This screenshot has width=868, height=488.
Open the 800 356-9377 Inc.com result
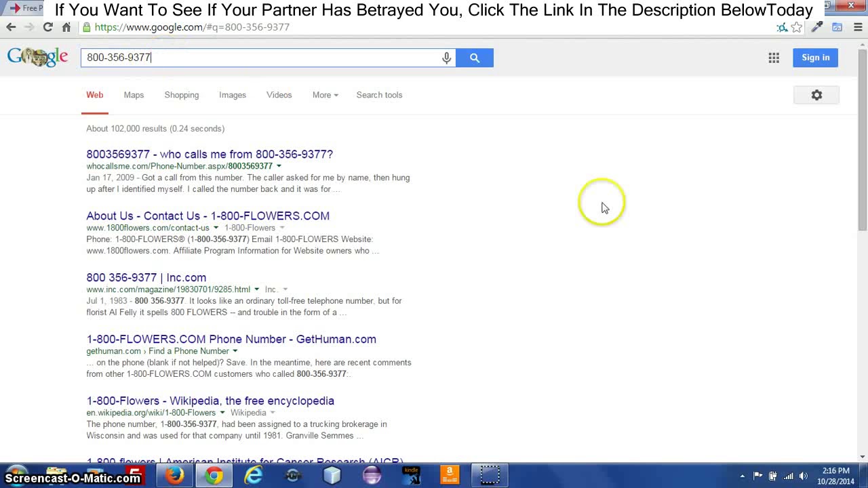point(146,277)
